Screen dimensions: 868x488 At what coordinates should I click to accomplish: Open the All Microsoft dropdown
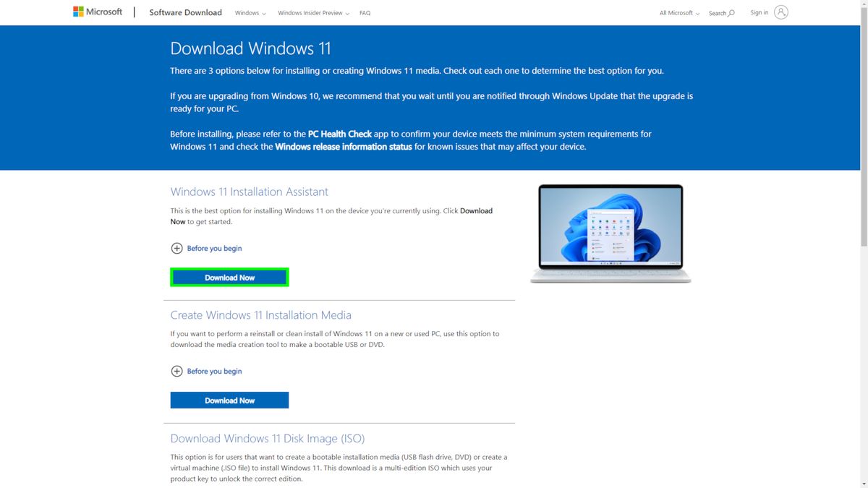coord(677,13)
